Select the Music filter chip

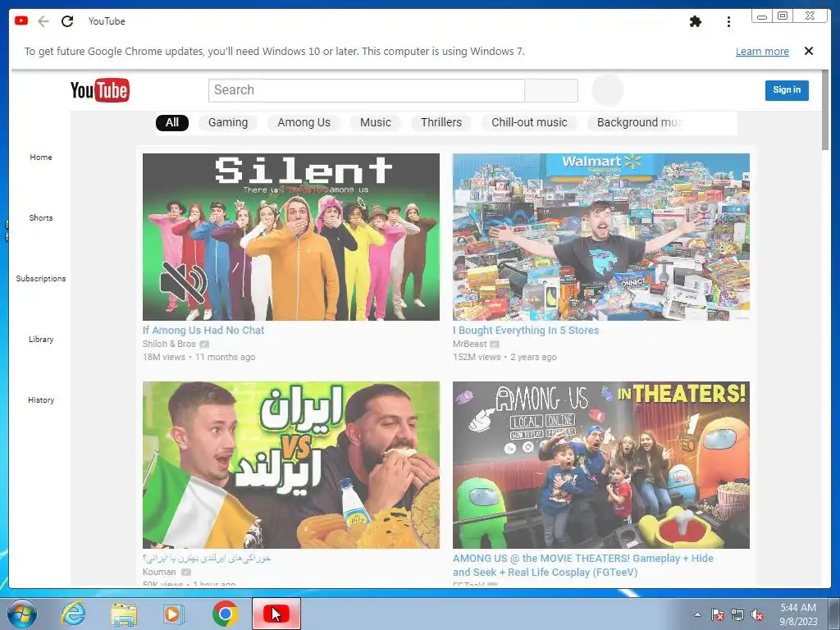pos(376,123)
